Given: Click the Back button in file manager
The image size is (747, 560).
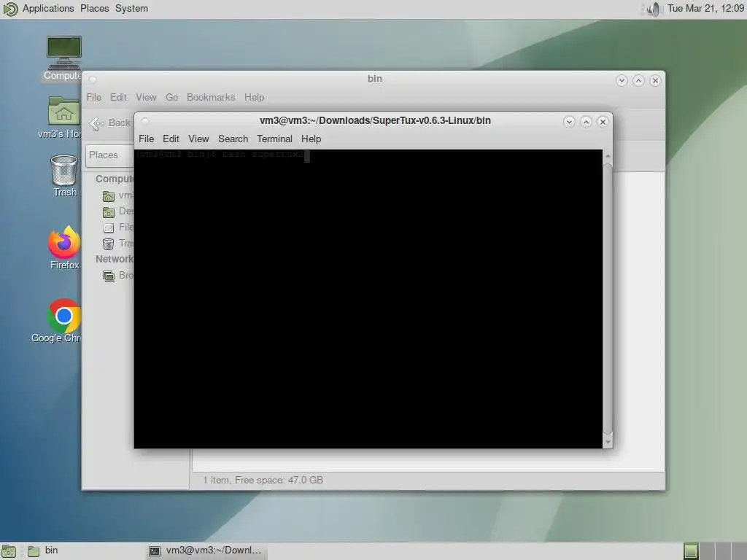Looking at the screenshot, I should pyautogui.click(x=111, y=122).
